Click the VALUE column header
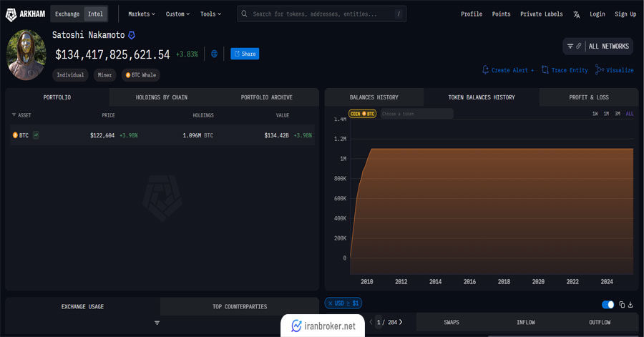 [x=283, y=115]
